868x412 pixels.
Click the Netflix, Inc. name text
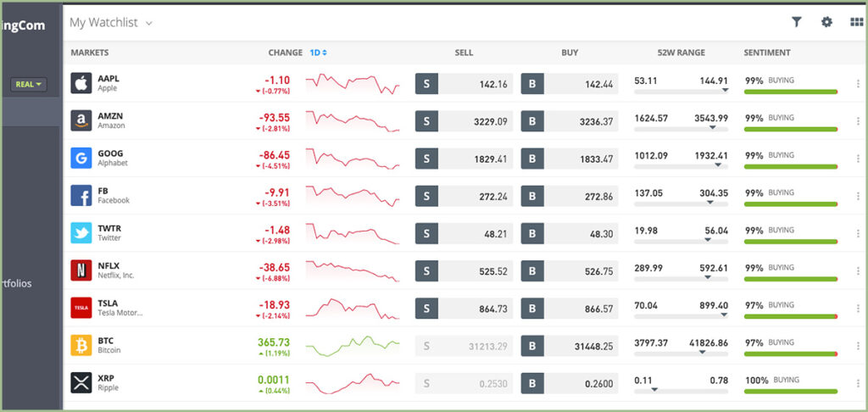coord(115,276)
